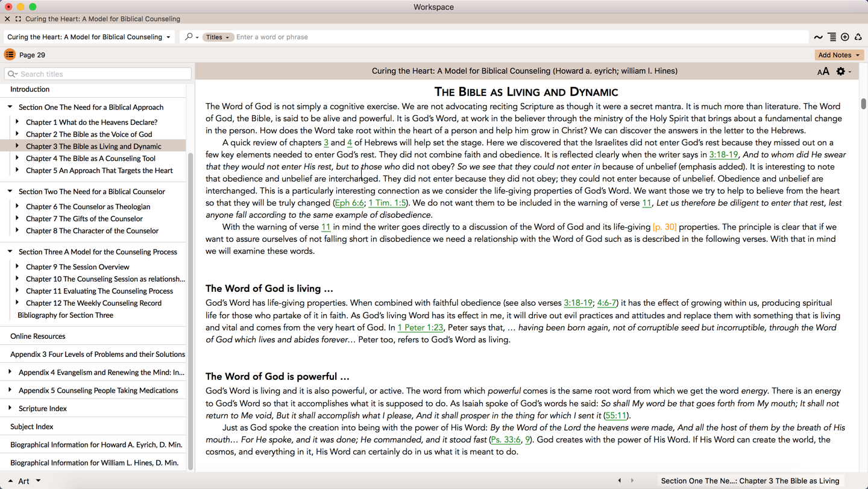The height and width of the screenshot is (489, 868).
Task: Open the gear settings menu
Action: 842,72
